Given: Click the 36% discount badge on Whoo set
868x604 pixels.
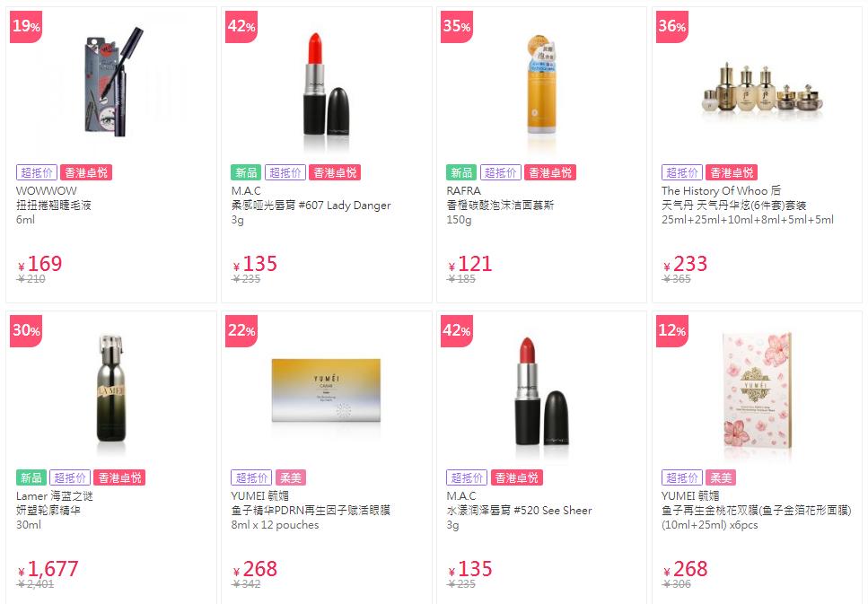Looking at the screenshot, I should [x=672, y=27].
